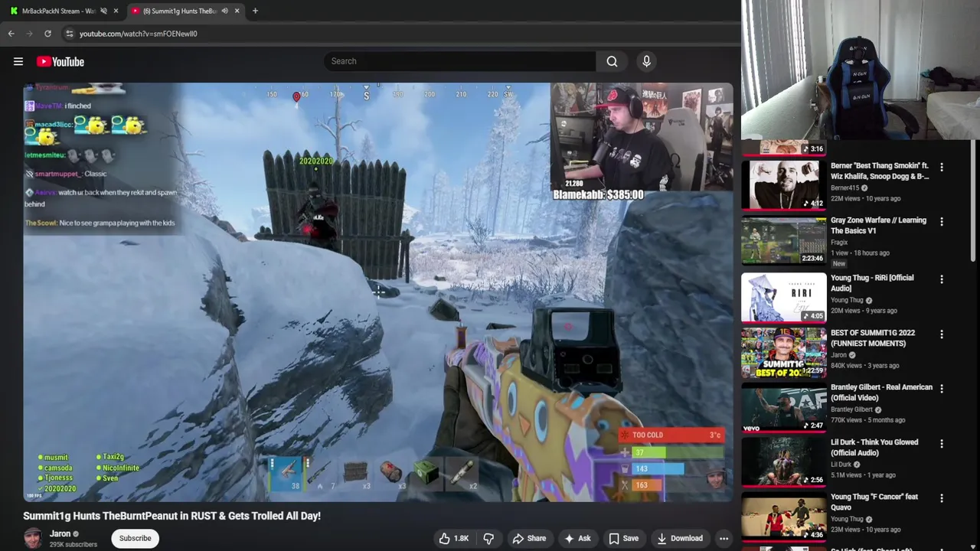The height and width of the screenshot is (551, 980).
Task: Open options for Gray Zone Warfare video
Action: click(942, 222)
